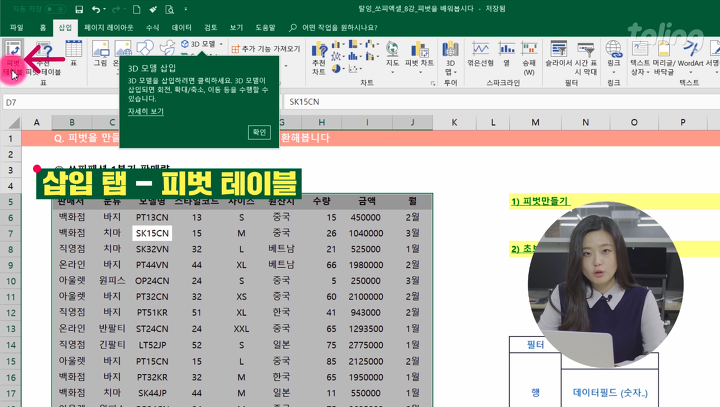Click the Name Box showing D7
720x407 pixels.
tap(60, 102)
